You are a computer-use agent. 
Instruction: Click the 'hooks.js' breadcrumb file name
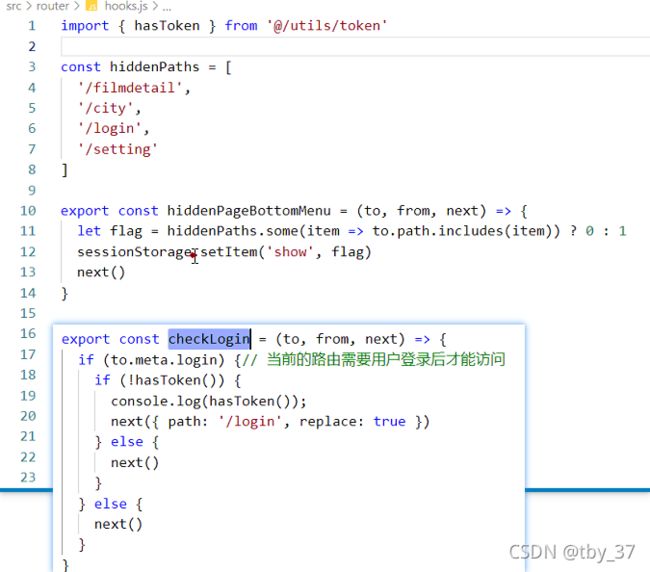(x=126, y=6)
